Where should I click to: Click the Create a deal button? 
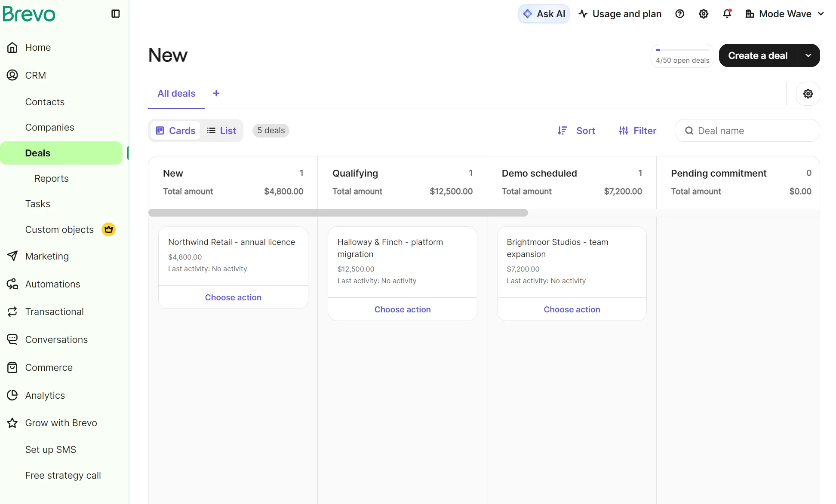pos(758,55)
